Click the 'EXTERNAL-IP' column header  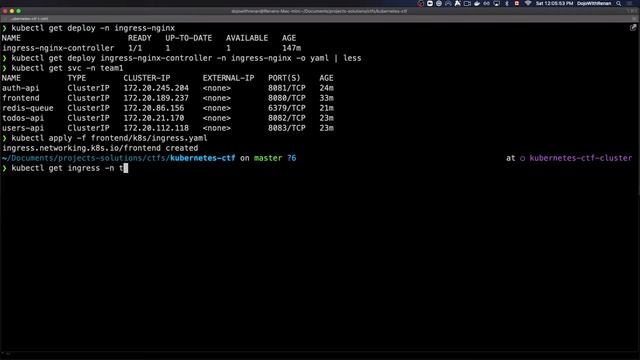tap(228, 78)
